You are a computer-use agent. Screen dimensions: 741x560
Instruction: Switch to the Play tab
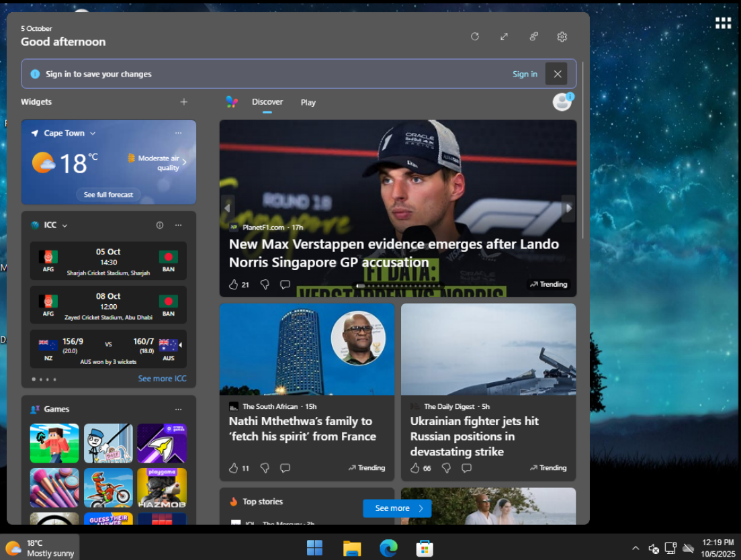308,103
